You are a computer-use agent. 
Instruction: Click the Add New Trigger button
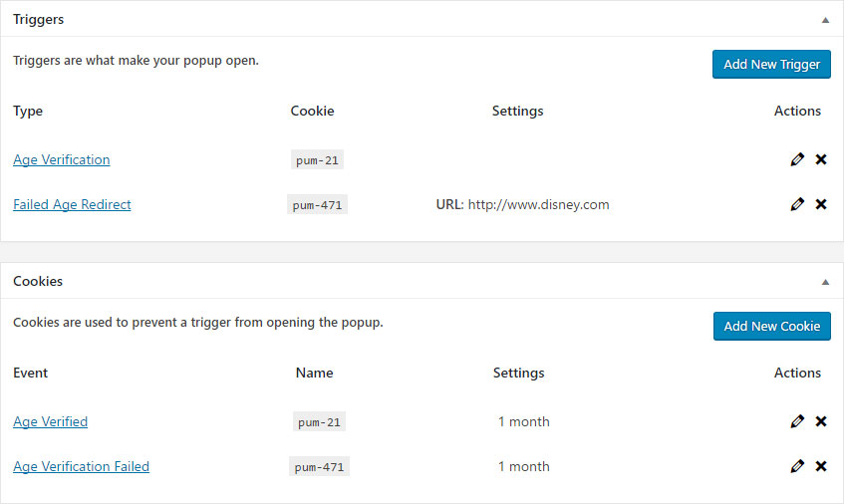(x=771, y=64)
